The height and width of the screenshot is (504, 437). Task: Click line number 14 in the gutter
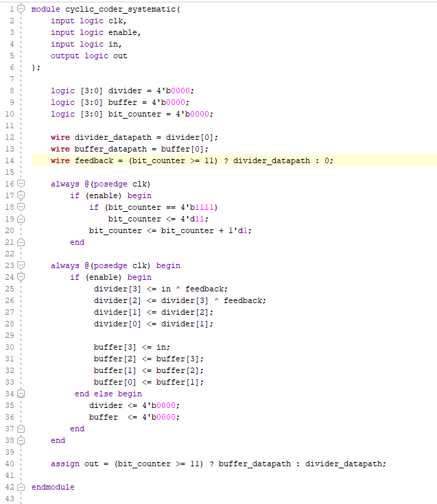10,160
